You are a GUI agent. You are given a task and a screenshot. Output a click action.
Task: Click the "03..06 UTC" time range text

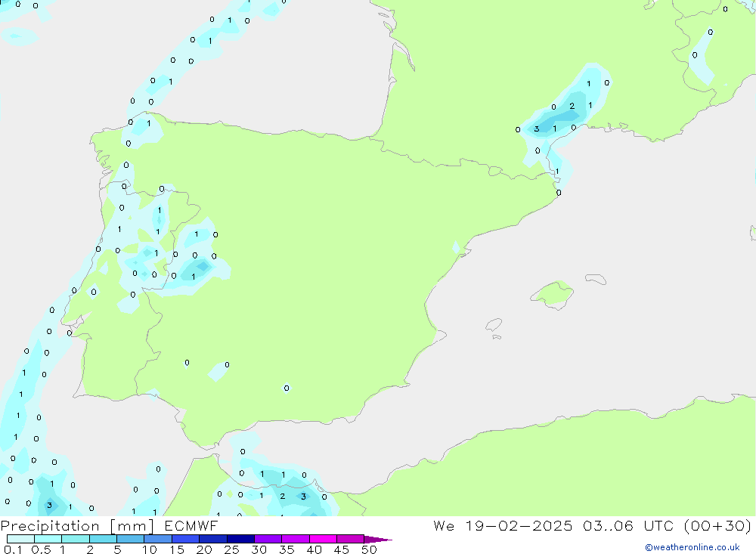coord(628,526)
